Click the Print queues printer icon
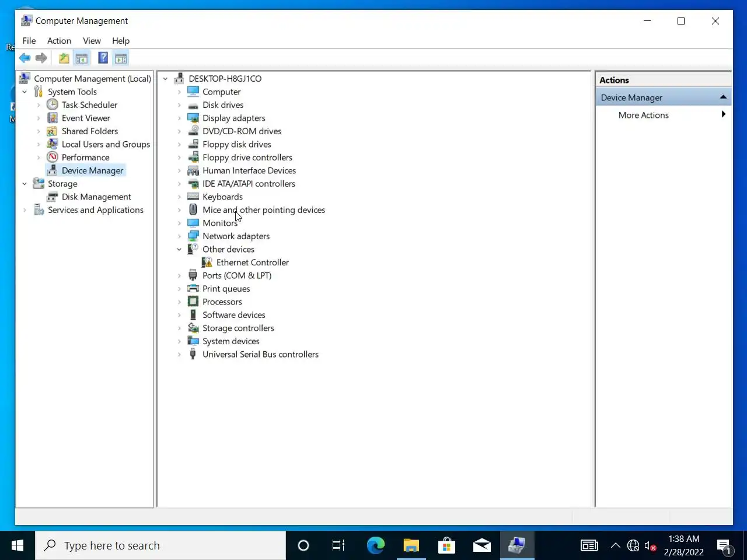The height and width of the screenshot is (560, 747). pos(193,289)
